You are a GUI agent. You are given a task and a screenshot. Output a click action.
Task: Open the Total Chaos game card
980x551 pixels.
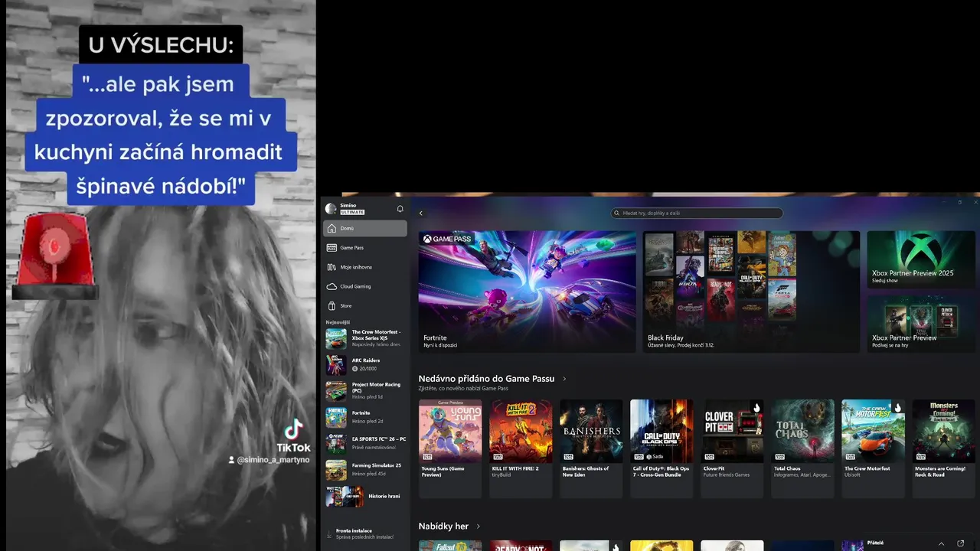click(802, 448)
